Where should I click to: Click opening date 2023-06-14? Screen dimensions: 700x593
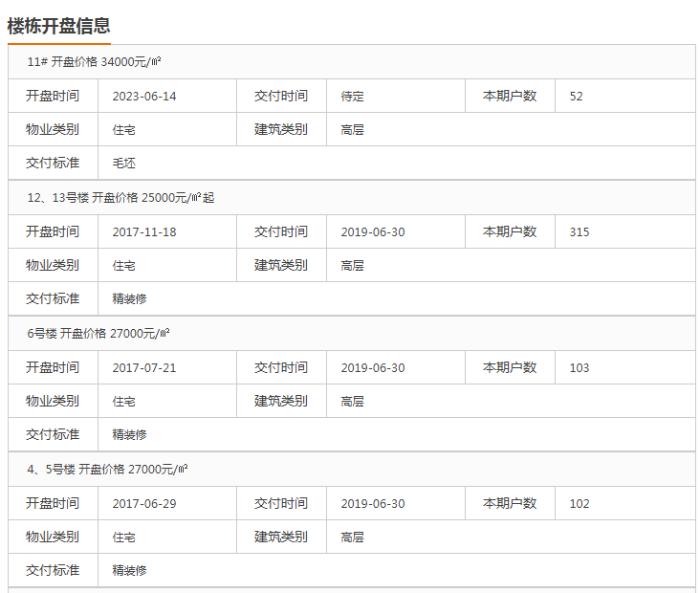click(144, 96)
